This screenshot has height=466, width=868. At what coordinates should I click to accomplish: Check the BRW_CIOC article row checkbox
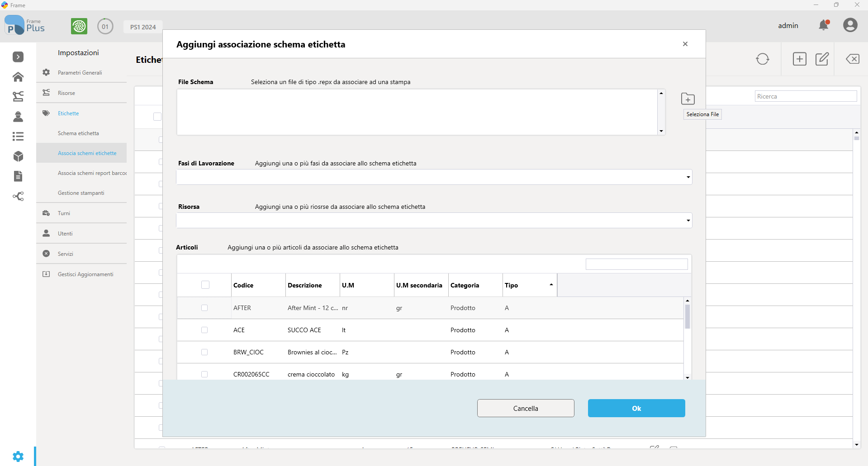tap(204, 352)
